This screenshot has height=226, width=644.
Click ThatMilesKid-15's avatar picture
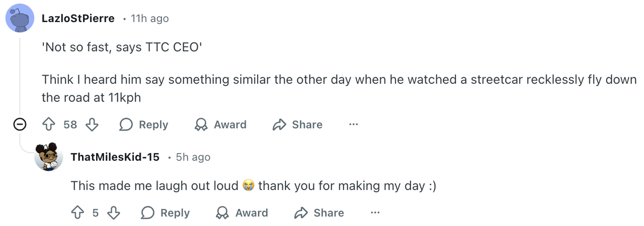(49, 157)
